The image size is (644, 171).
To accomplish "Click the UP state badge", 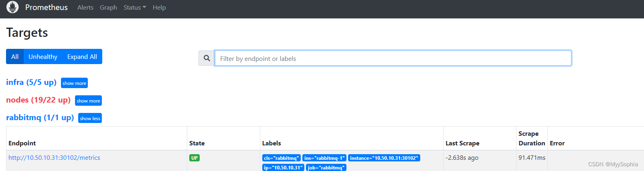I will point(194,158).
